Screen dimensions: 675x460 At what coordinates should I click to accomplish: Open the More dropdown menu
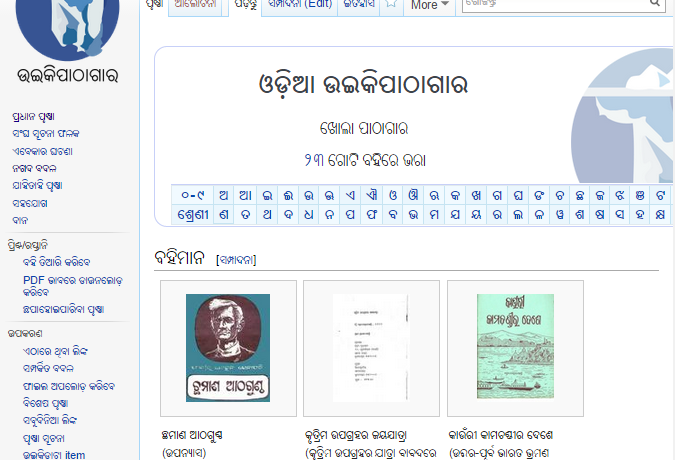tap(429, 5)
